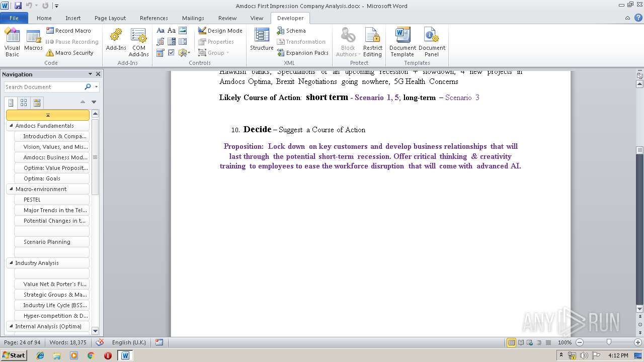Switch to Web Layout view
644x362 pixels.
coord(529,342)
